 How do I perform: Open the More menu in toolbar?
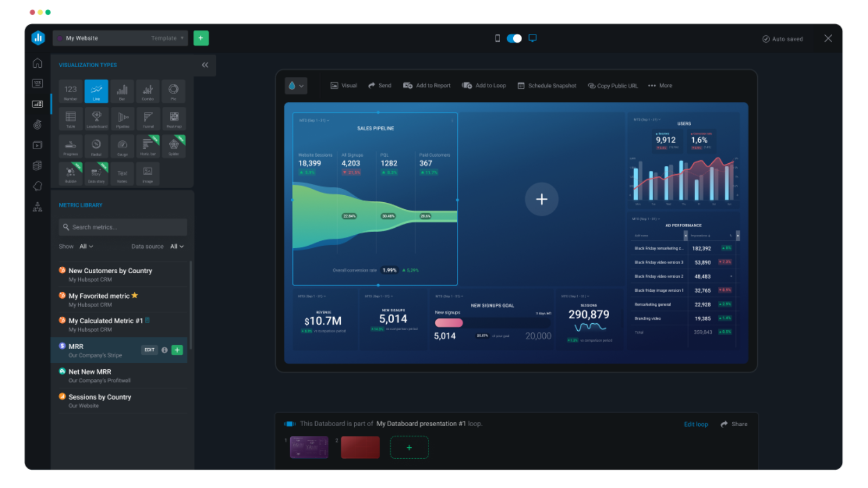(660, 86)
